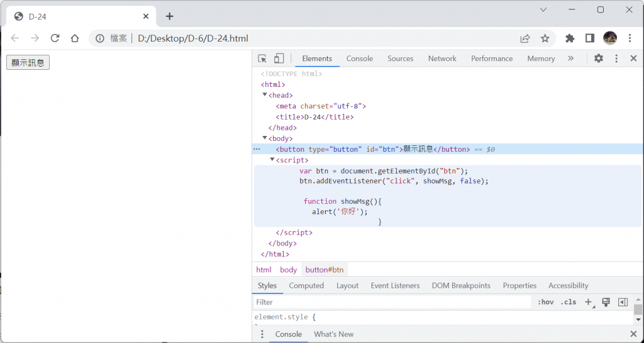Open the Memory tab
This screenshot has height=343, width=644.
coord(541,59)
